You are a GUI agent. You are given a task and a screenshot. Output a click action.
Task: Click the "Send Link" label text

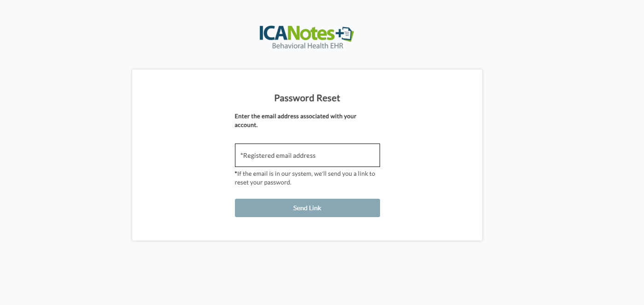[307, 208]
